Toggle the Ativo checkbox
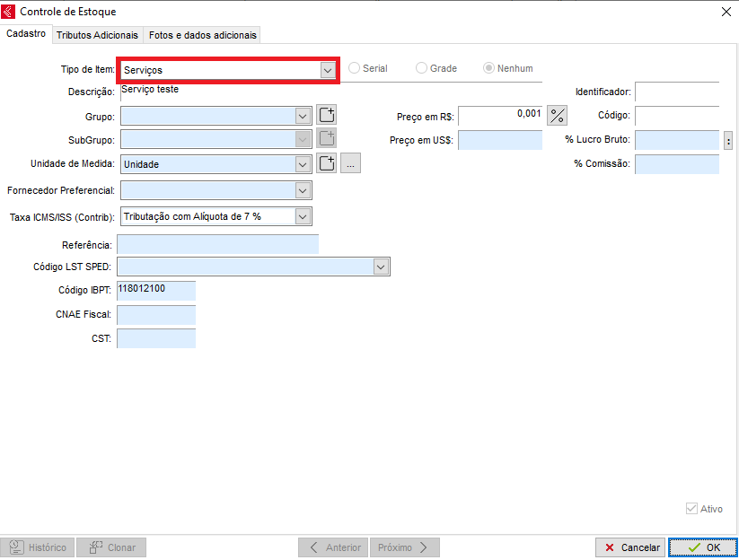This screenshot has height=560, width=739. [x=691, y=509]
